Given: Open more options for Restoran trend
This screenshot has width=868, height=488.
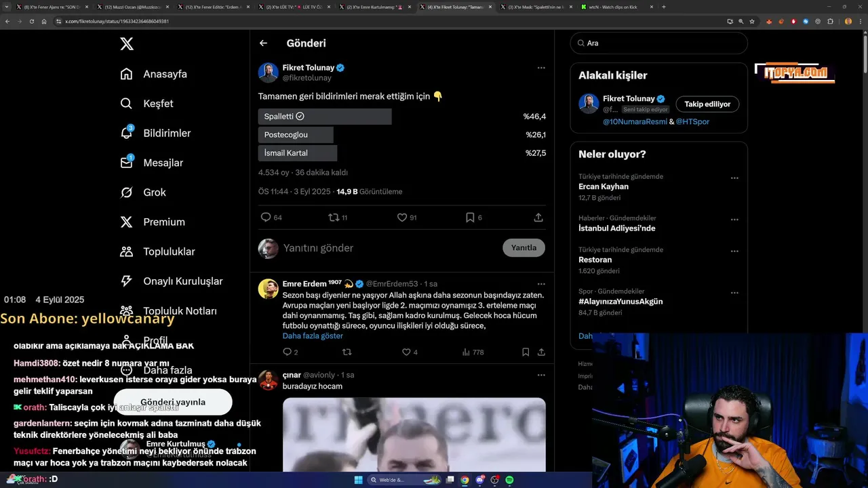Looking at the screenshot, I should click(x=734, y=251).
